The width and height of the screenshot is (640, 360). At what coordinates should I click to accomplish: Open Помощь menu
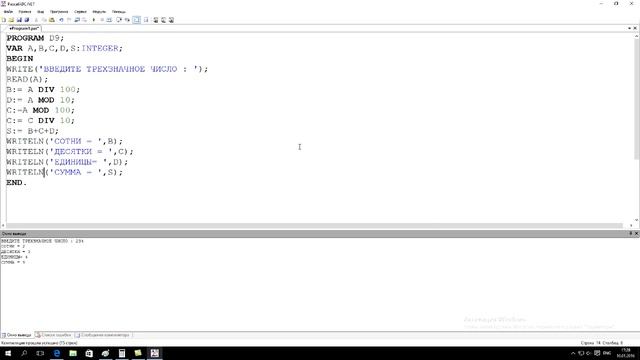point(119,12)
